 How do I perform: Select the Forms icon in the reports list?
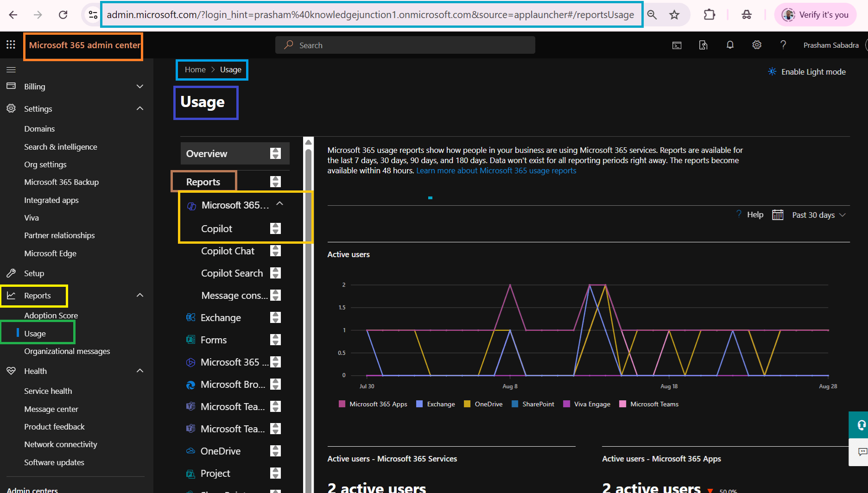pyautogui.click(x=190, y=340)
